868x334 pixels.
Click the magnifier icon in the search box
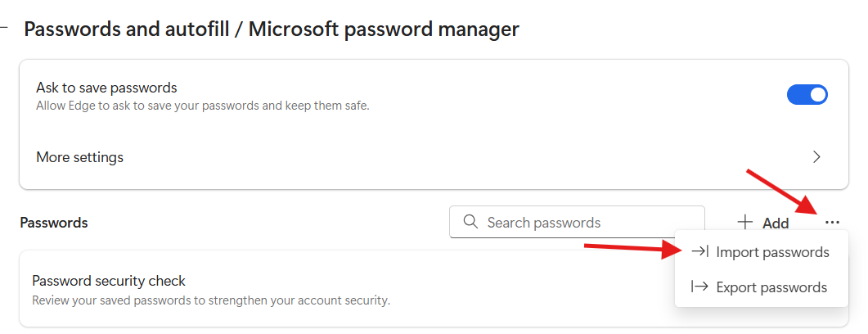[x=470, y=222]
